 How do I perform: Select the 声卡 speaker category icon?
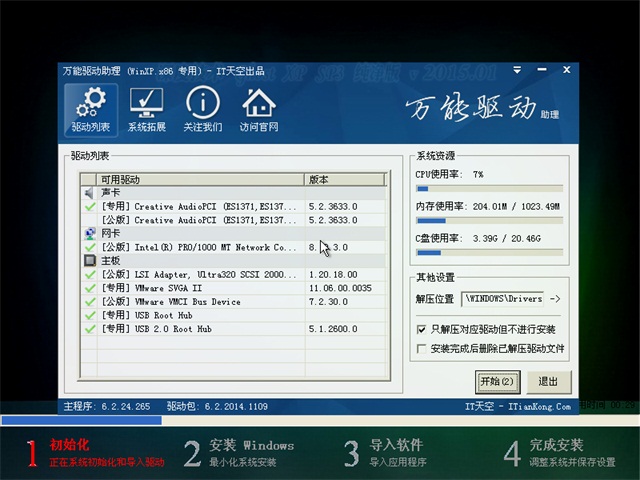pos(90,193)
